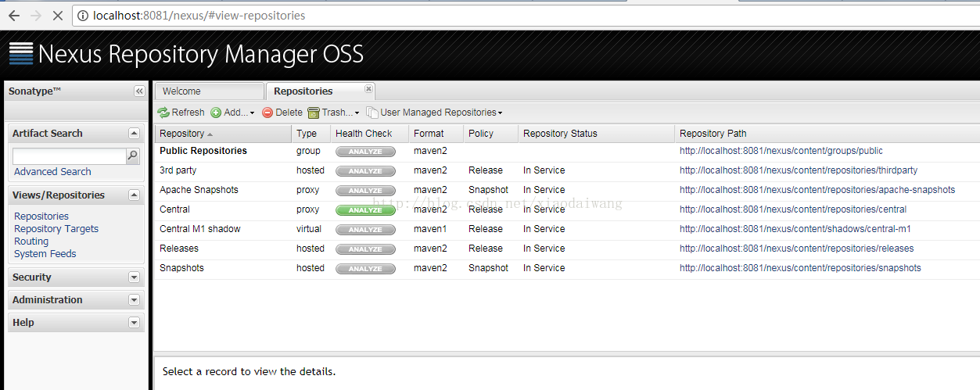Image resolution: width=980 pixels, height=390 pixels.
Task: Open the groups/public repository path link
Action: click(x=781, y=151)
